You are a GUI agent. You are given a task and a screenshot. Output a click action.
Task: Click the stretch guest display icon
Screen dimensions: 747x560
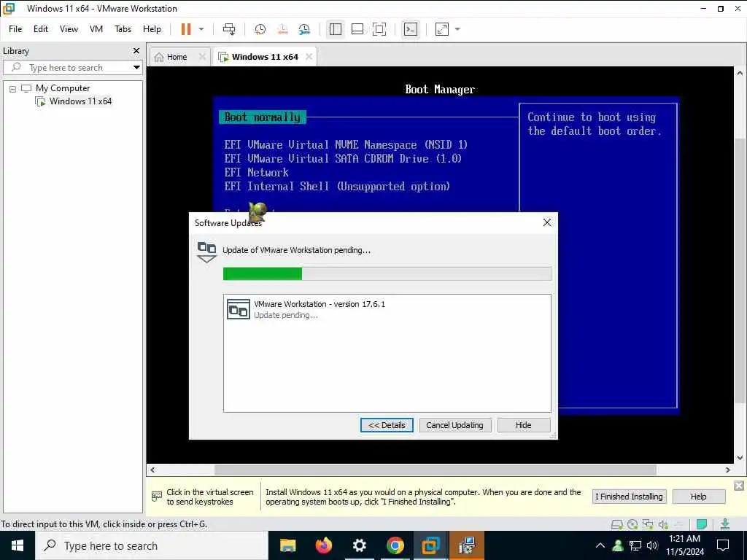[x=441, y=29]
